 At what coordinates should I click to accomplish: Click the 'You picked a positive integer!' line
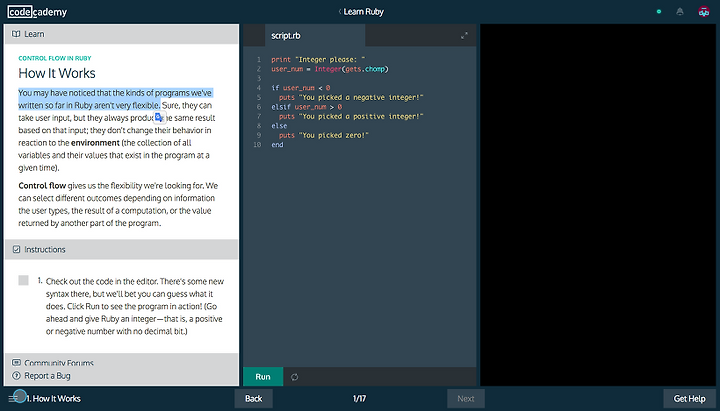coord(351,116)
